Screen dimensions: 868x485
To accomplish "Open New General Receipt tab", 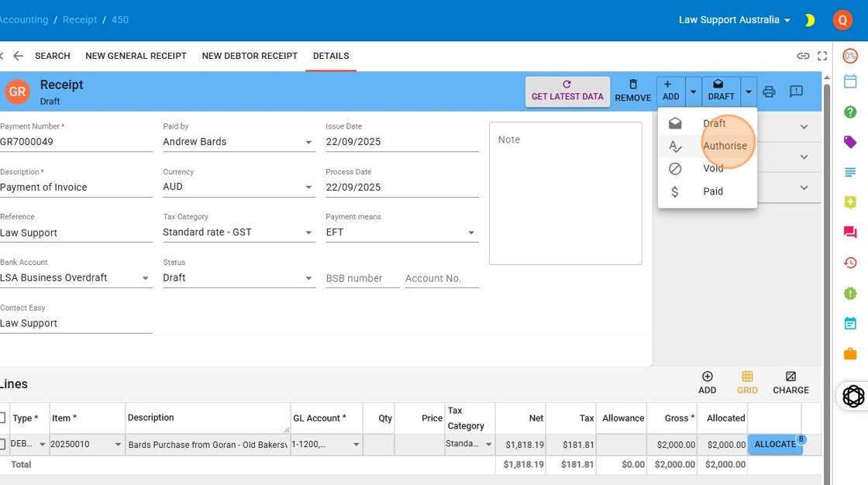I will 136,56.
